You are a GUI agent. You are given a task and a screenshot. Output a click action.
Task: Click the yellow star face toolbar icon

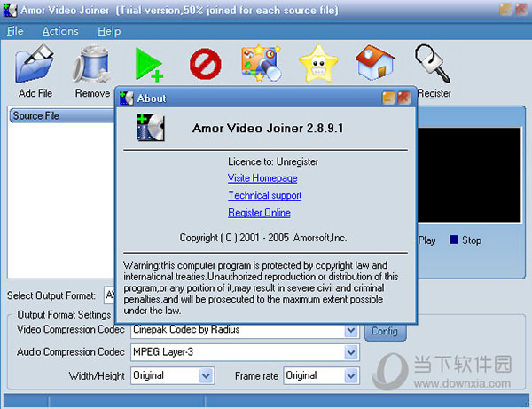318,64
